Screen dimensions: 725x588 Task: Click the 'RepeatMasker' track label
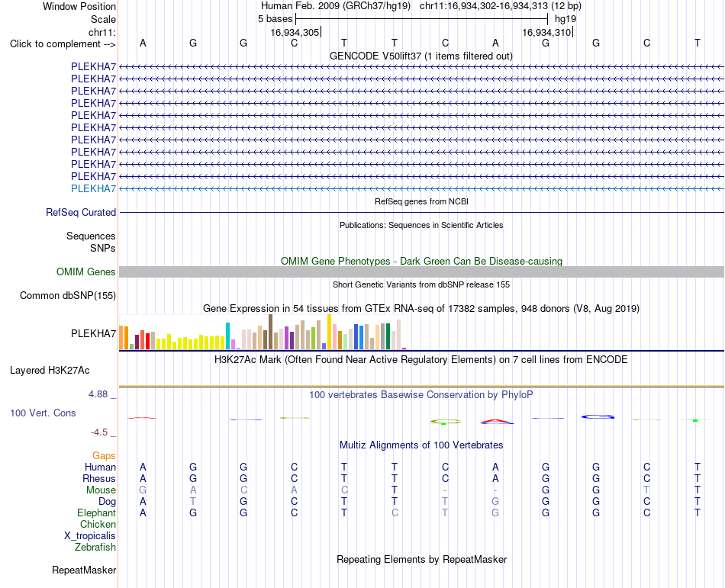(x=84, y=570)
